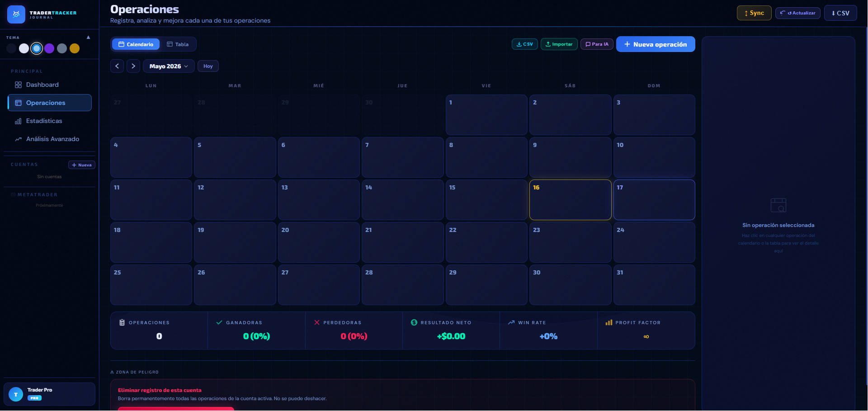
Task: Click the Operaciones clipboard icon
Action: 122,322
